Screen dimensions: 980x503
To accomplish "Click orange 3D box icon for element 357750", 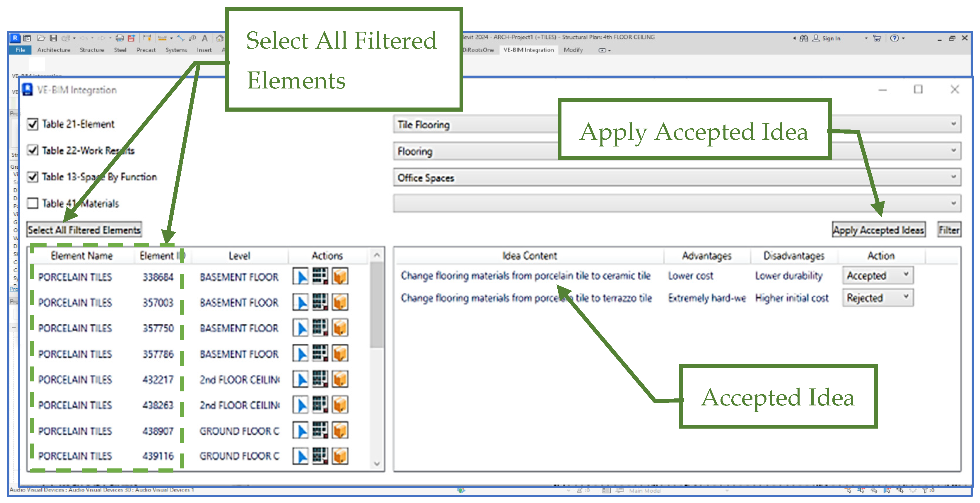I will [x=340, y=328].
